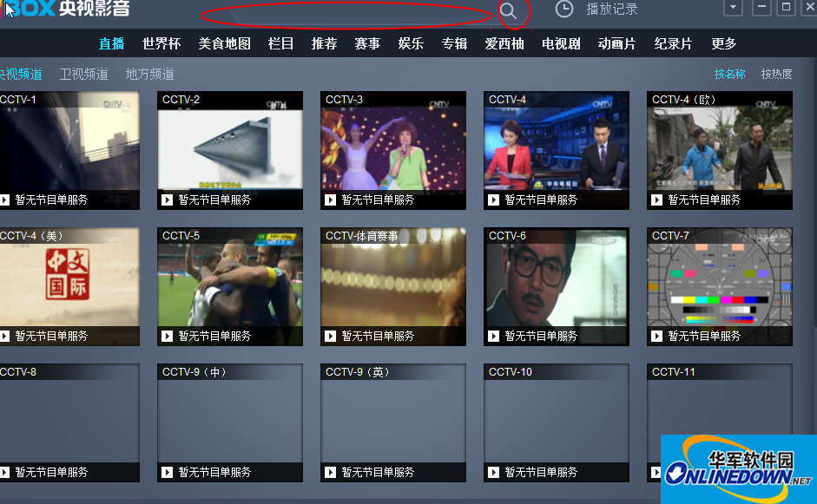Click play icon under CCTV-7
Screen dimensions: 817x504
[x=656, y=337]
